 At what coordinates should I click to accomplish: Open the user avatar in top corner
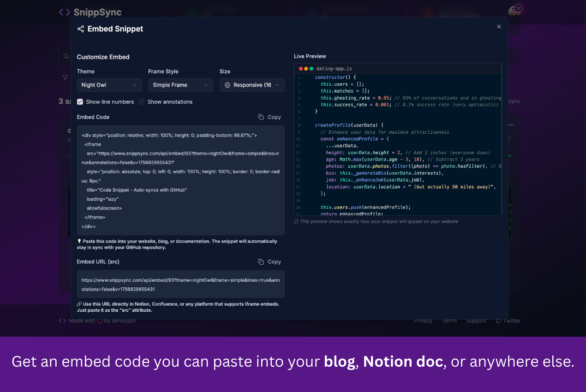tap(514, 11)
